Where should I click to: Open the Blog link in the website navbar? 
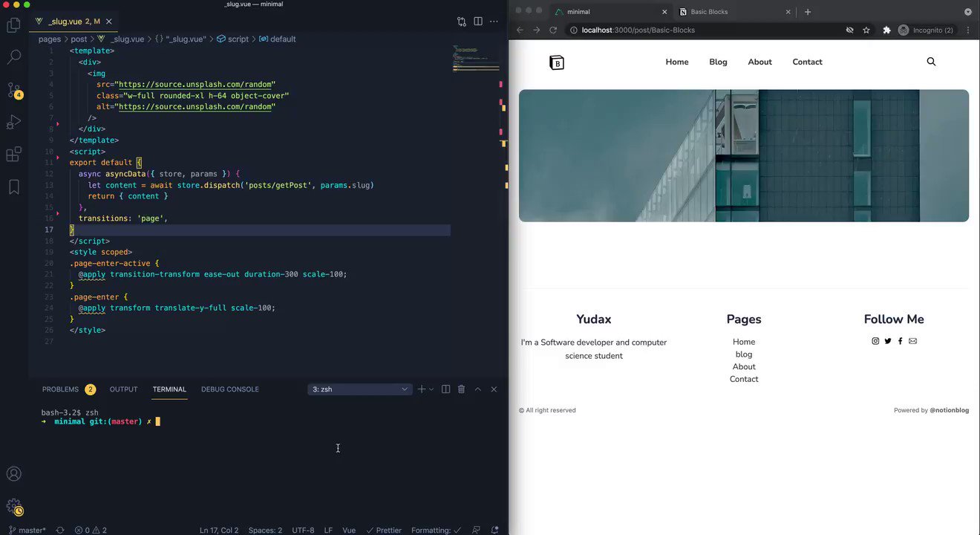717,62
